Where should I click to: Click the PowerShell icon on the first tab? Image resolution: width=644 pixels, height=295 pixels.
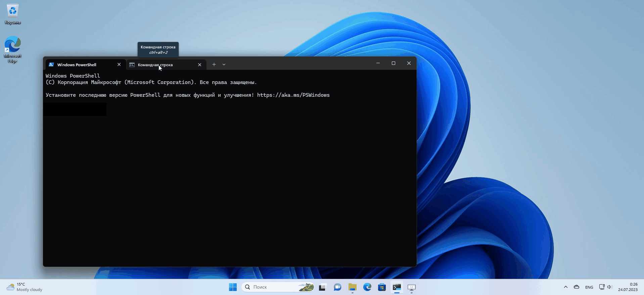tap(51, 65)
